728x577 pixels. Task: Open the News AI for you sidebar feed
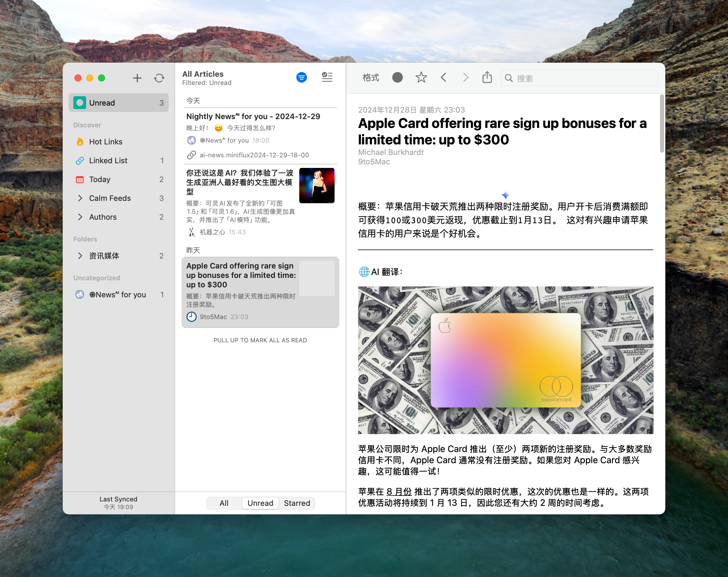119,295
